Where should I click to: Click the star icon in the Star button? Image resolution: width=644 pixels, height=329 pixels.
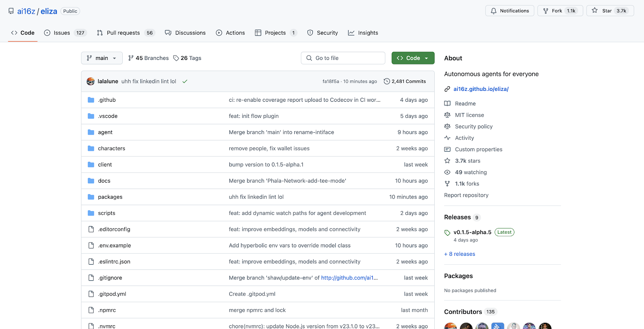(x=594, y=10)
